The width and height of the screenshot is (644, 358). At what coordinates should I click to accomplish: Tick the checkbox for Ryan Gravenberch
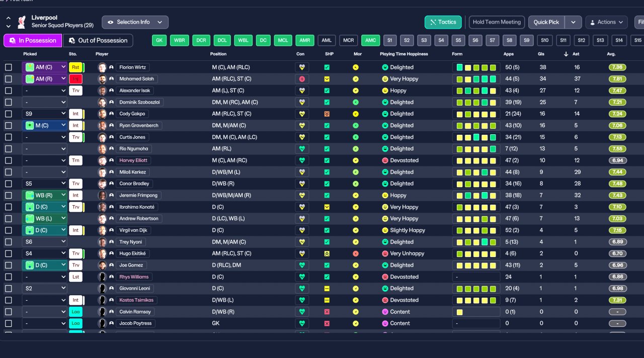click(x=9, y=126)
